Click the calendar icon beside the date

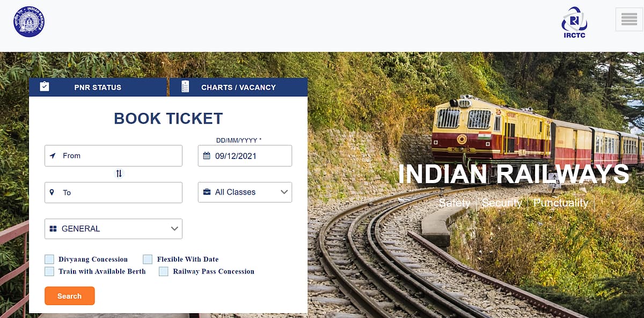tap(207, 155)
